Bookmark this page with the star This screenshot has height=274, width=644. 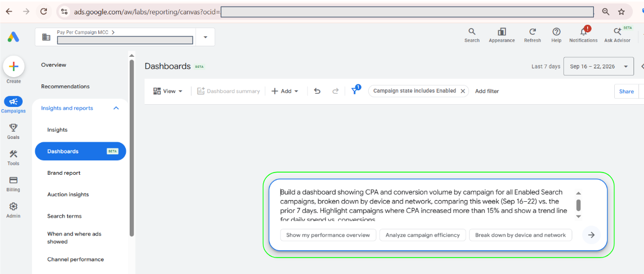621,12
